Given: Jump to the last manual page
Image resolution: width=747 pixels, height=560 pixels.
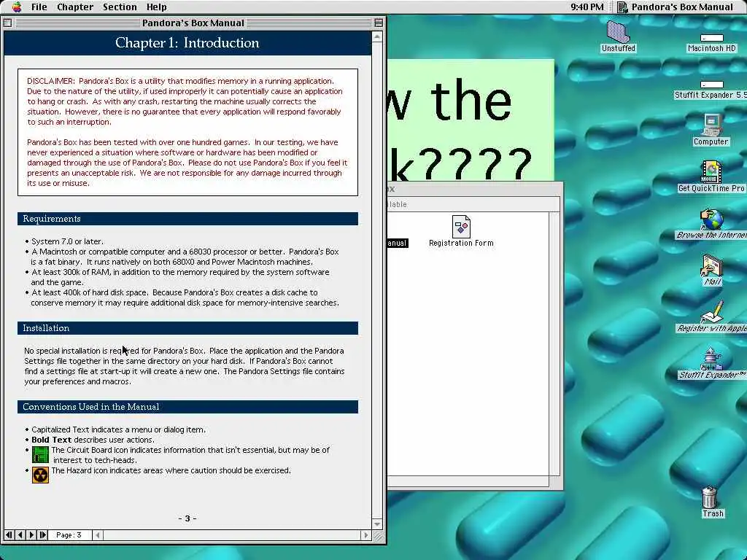Looking at the screenshot, I should tap(42, 534).
